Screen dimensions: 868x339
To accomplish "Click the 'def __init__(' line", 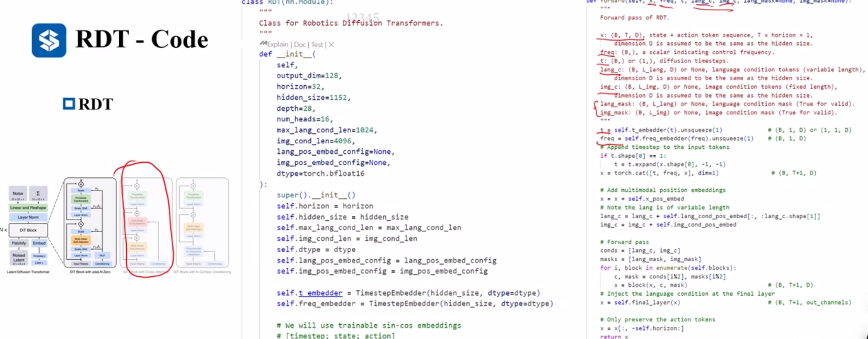I will (287, 54).
